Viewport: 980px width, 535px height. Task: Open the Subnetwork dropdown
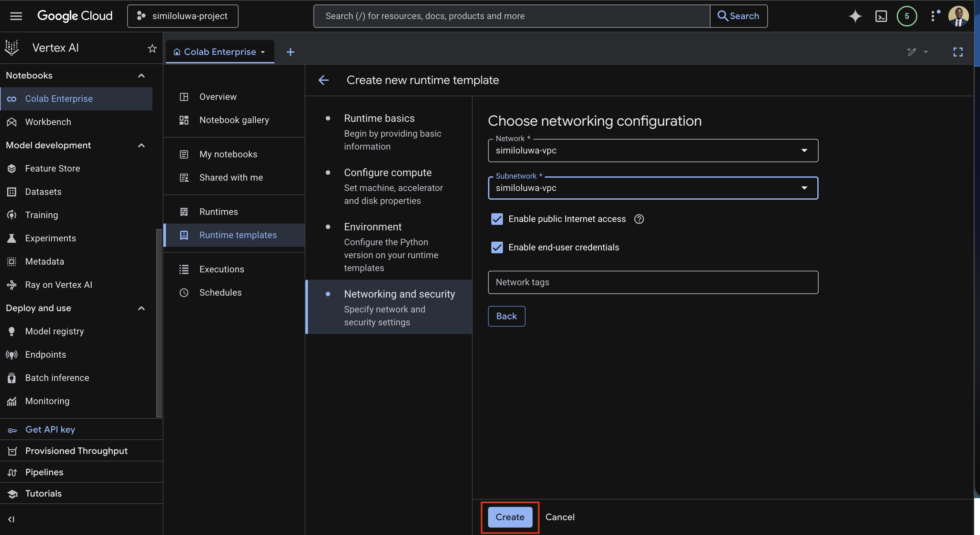click(804, 188)
